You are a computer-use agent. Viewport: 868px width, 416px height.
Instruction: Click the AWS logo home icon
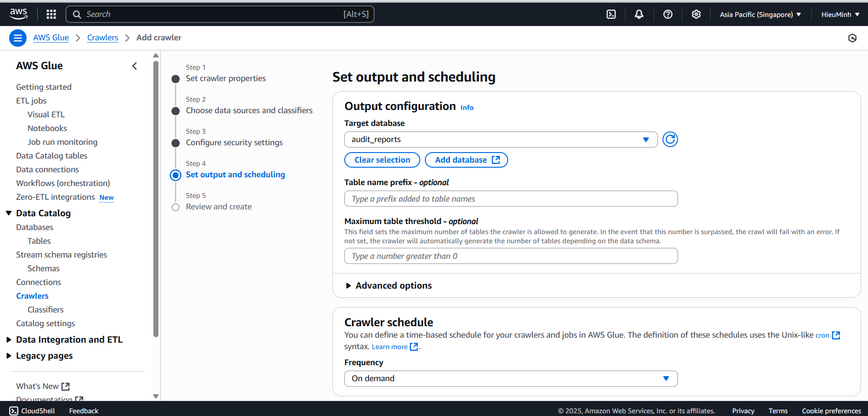[19, 14]
